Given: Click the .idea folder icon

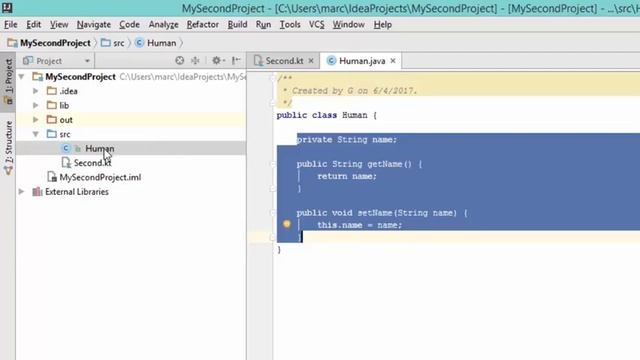Looking at the screenshot, I should pyautogui.click(x=52, y=91).
